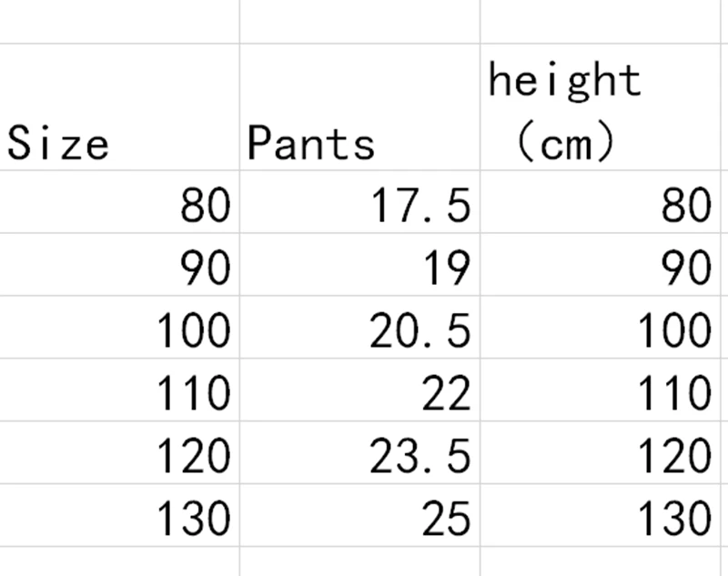Select the Pants header cell
728x576 pixels.
click(359, 107)
